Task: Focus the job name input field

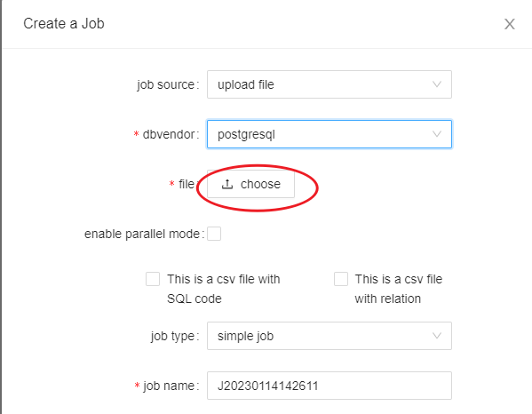Action: (330, 386)
